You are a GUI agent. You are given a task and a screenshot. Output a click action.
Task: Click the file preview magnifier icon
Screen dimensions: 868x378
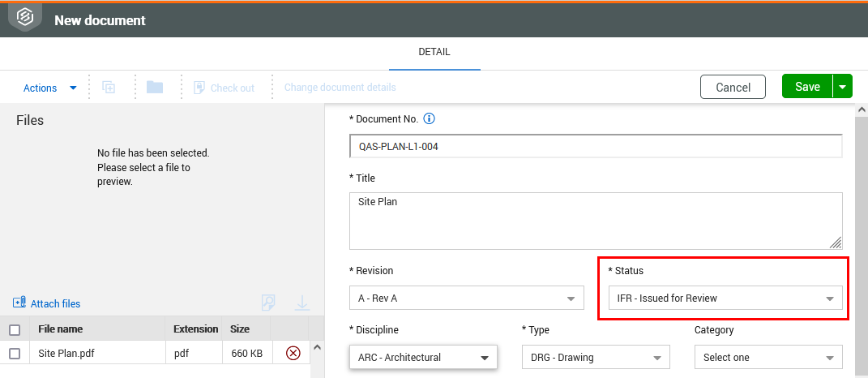268,303
